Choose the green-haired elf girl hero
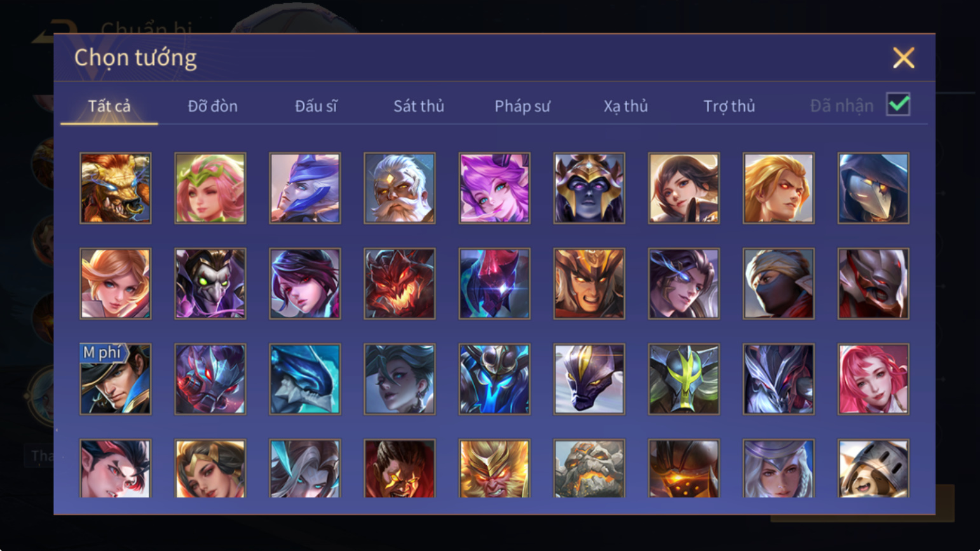This screenshot has height=551, width=980. (210, 188)
